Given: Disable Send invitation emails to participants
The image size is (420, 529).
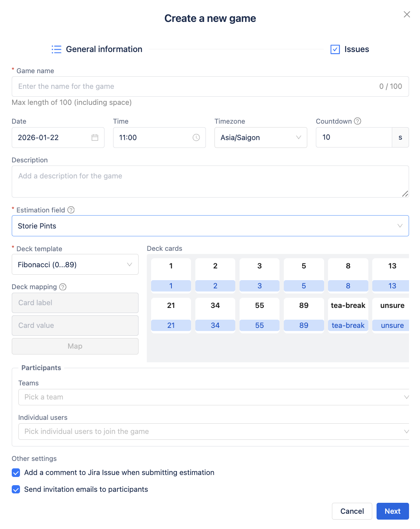Looking at the screenshot, I should point(16,489).
